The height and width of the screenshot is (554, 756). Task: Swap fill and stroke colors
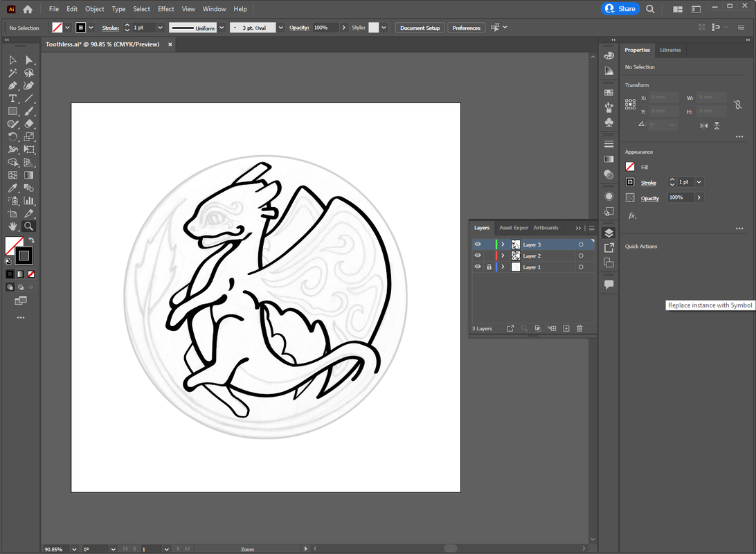pyautogui.click(x=31, y=240)
